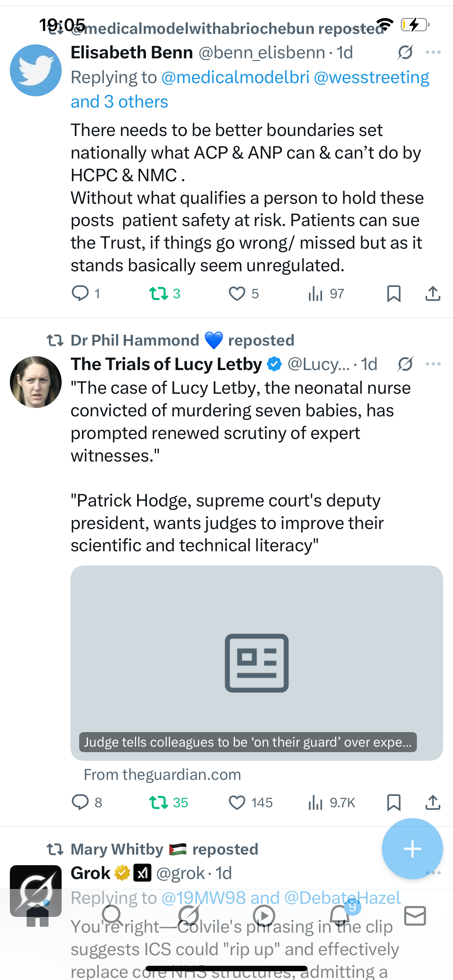Open Messages envelope in bottom bar
The width and height of the screenshot is (453, 980).
(415, 916)
